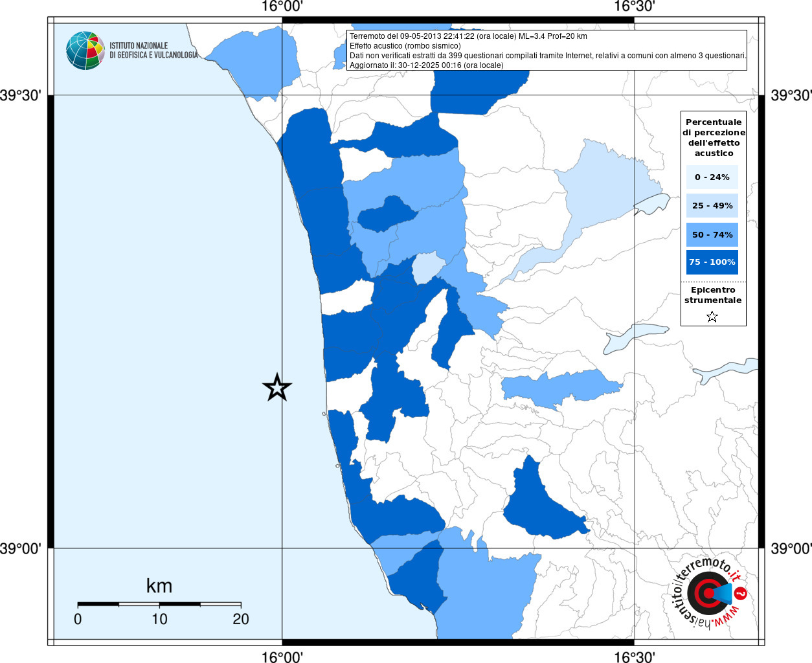Click the right 39°30' latitude label

pos(791,96)
